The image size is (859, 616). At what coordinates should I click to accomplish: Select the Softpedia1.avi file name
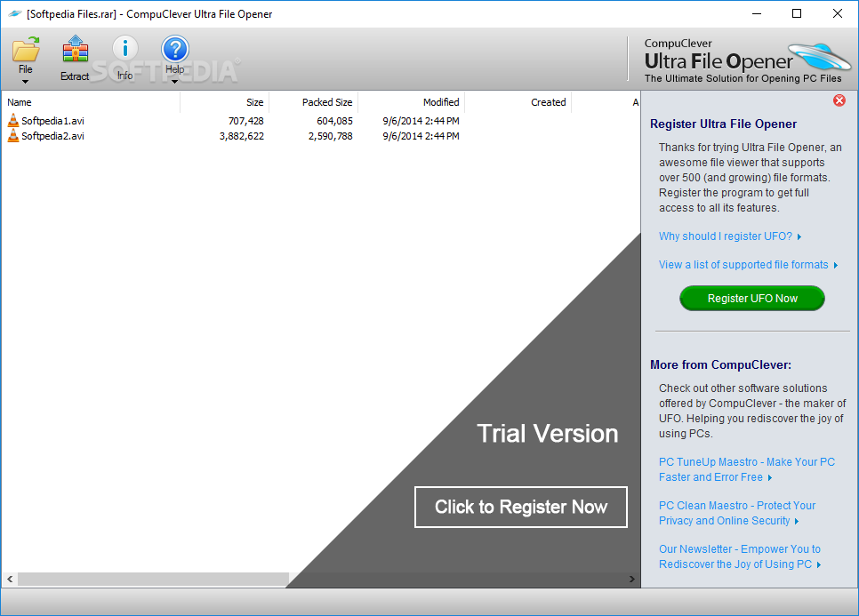coord(52,121)
